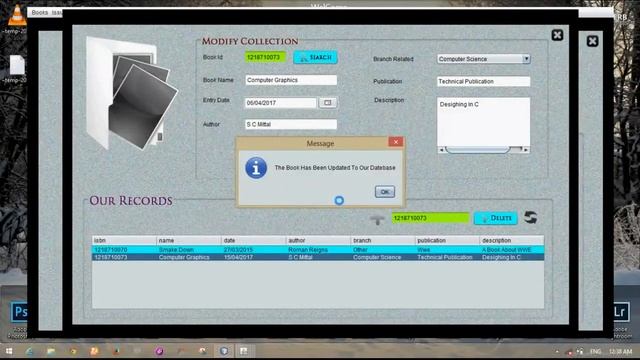This screenshot has width=640, height=360.
Task: Click OK in the Message dialog
Action: pos(384,192)
